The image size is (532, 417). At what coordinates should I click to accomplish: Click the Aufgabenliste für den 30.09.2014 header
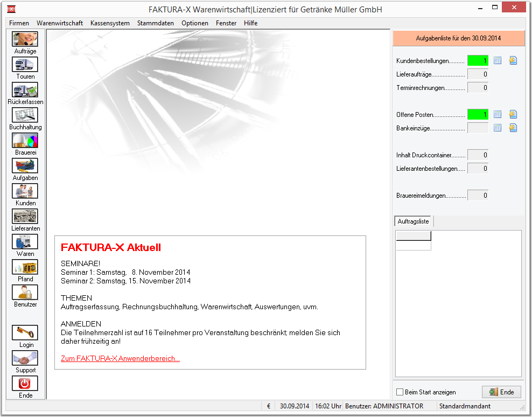pos(458,38)
